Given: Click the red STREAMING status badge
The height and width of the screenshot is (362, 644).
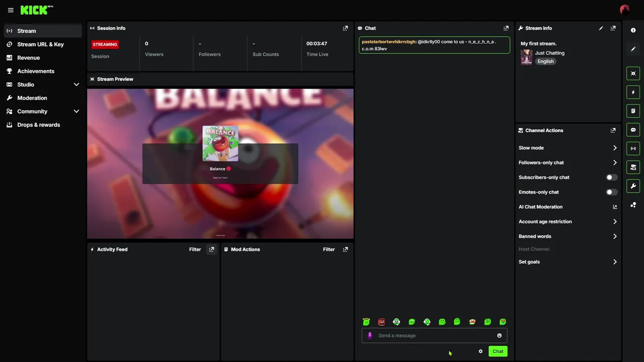Looking at the screenshot, I should 105,44.
